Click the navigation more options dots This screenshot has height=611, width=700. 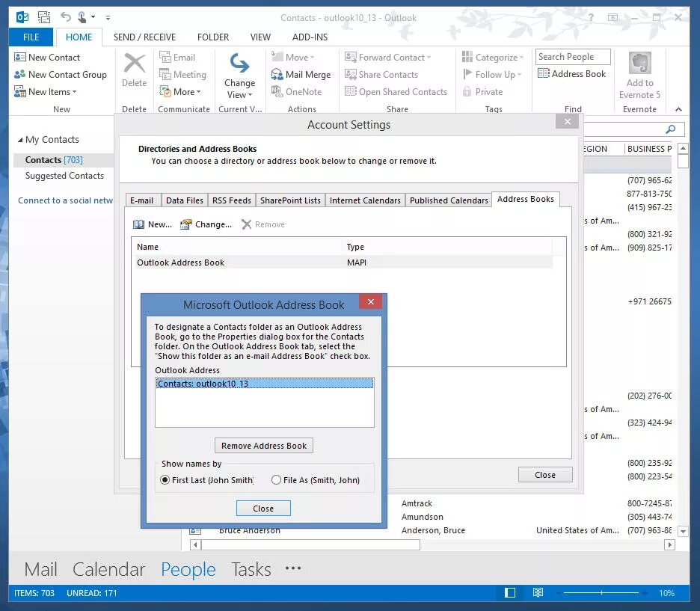tap(293, 568)
